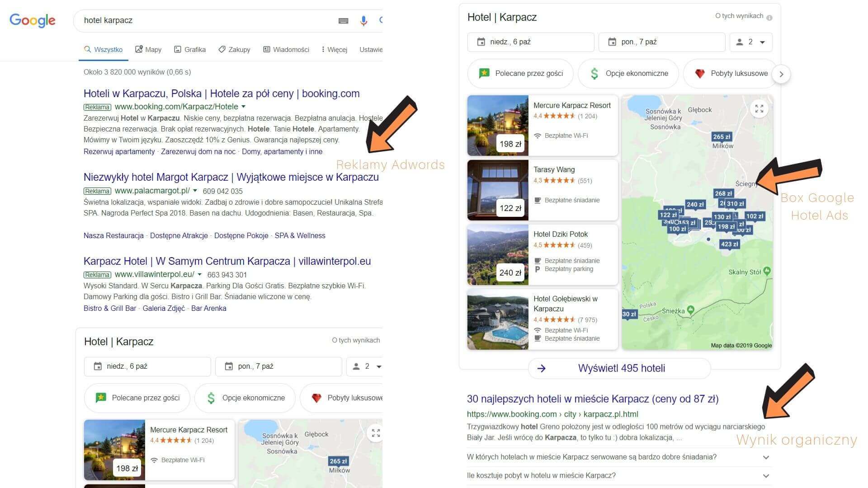This screenshot has width=868, height=488.
Task: Expand map with fullscreen icon in left panel
Action: (376, 433)
